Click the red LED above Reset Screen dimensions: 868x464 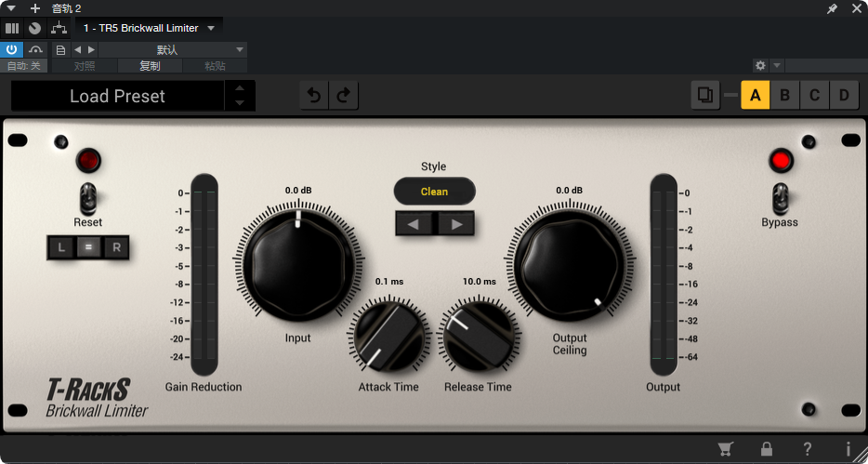88,161
